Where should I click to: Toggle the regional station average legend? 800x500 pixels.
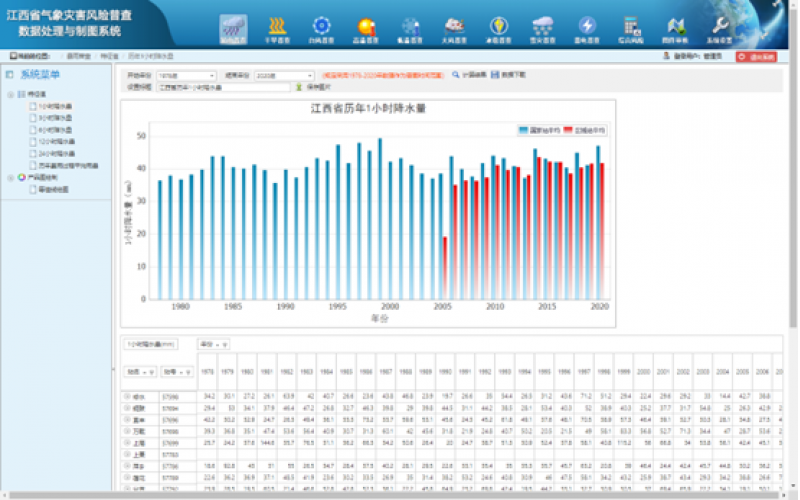(587, 130)
